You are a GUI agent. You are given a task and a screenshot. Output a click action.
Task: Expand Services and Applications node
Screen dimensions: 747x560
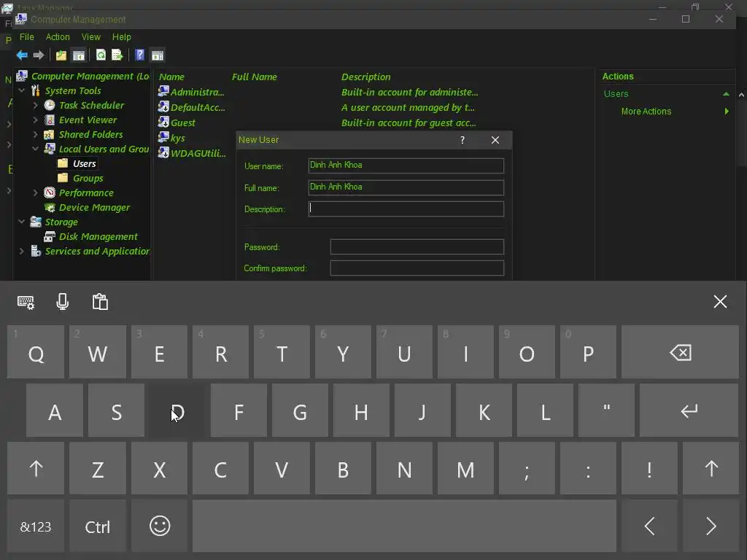tap(21, 251)
